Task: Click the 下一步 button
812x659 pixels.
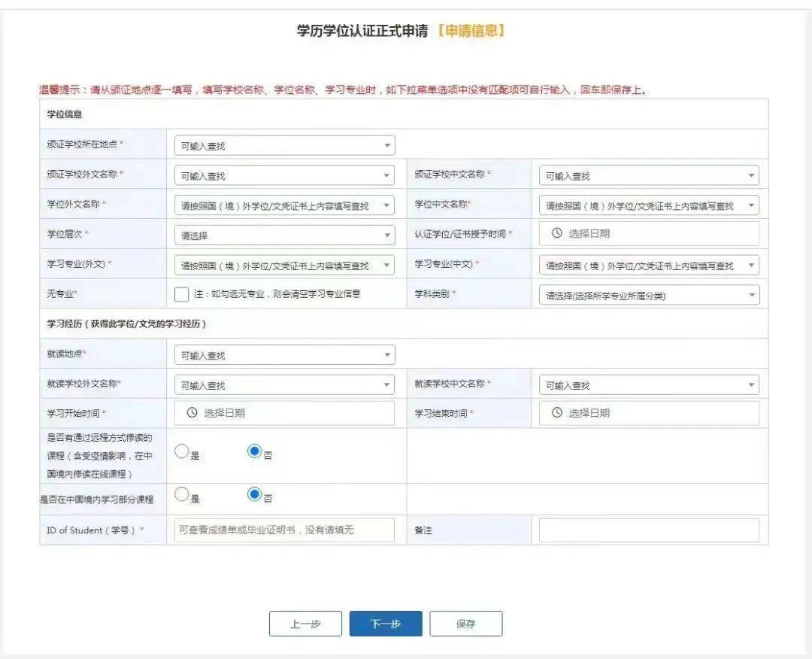Action: [386, 624]
